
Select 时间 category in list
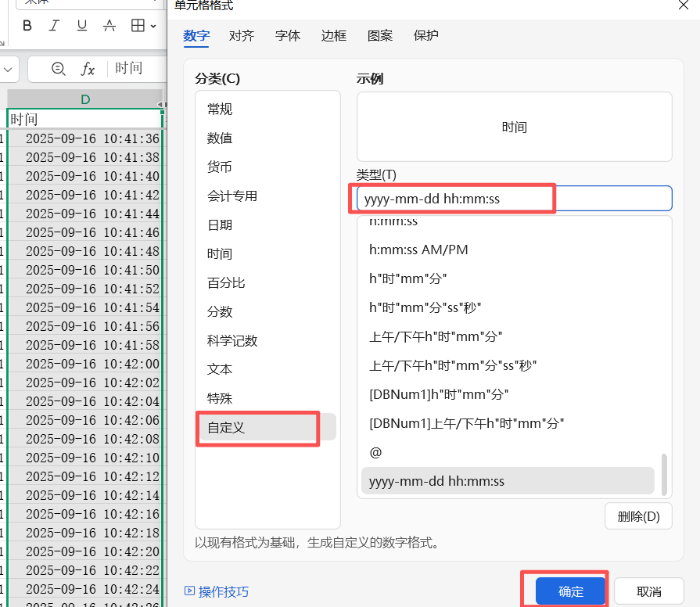point(267,254)
